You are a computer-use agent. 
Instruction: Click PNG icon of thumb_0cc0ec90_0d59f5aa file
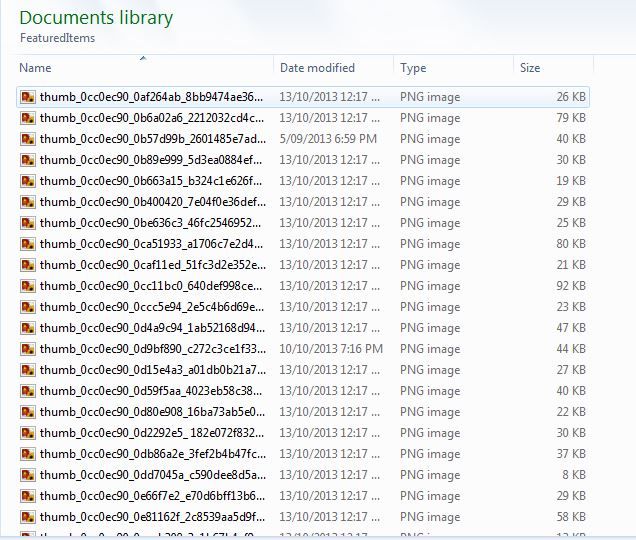pyautogui.click(x=28, y=391)
